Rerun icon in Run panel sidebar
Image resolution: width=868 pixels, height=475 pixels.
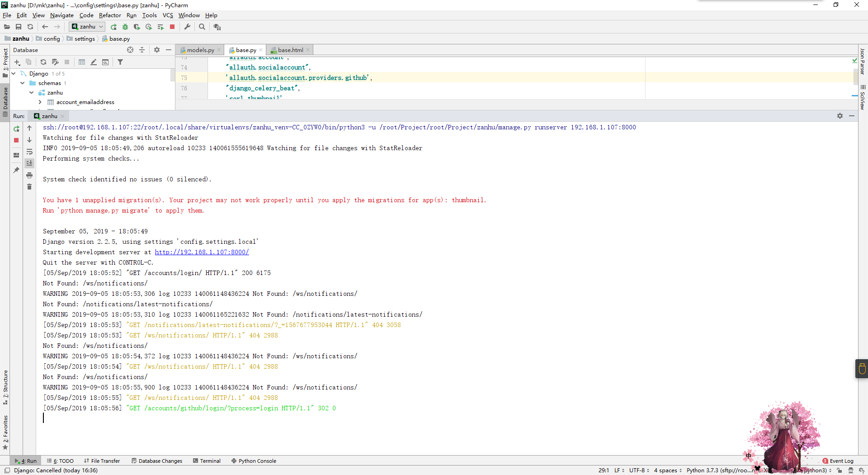pos(16,129)
